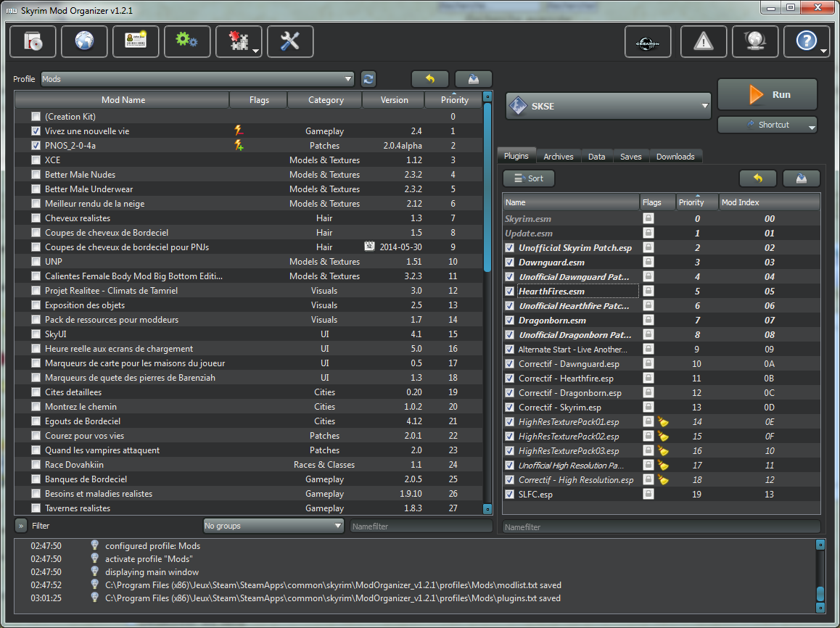This screenshot has height=628, width=840.
Task: Click the warning triangle problems icon
Action: tap(704, 41)
